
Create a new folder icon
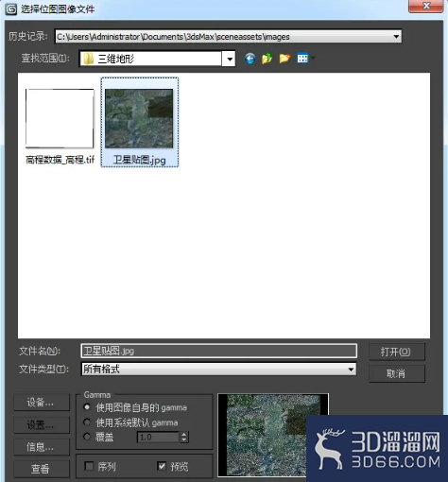pos(284,59)
